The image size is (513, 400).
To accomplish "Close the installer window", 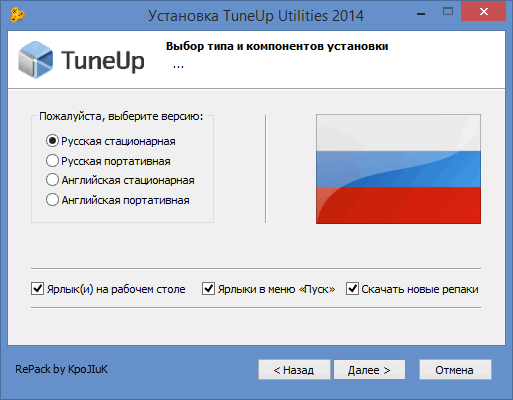I will click(484, 12).
